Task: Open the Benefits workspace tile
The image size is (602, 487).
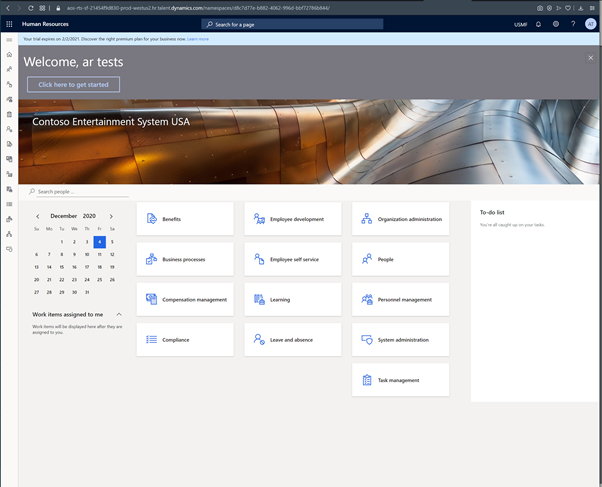Action: (185, 219)
